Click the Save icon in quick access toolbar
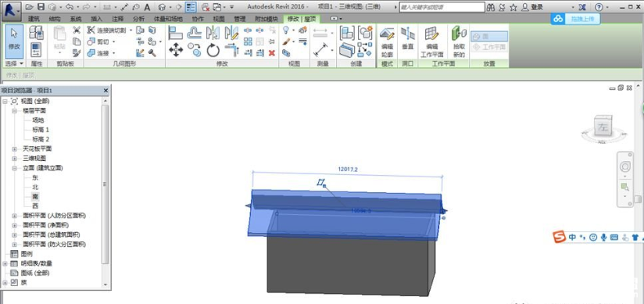Image resolution: width=644 pixels, height=304 pixels. click(41, 7)
